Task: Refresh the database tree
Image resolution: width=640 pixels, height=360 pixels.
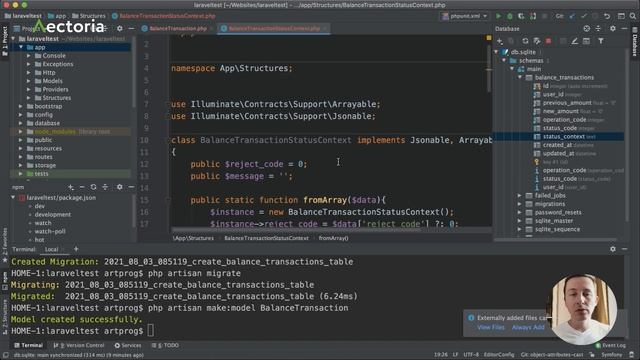Action: click(x=525, y=41)
